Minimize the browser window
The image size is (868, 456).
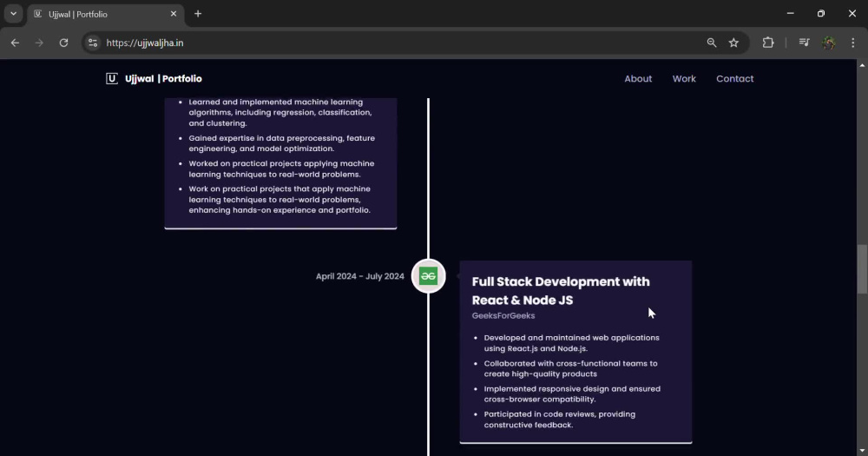791,13
